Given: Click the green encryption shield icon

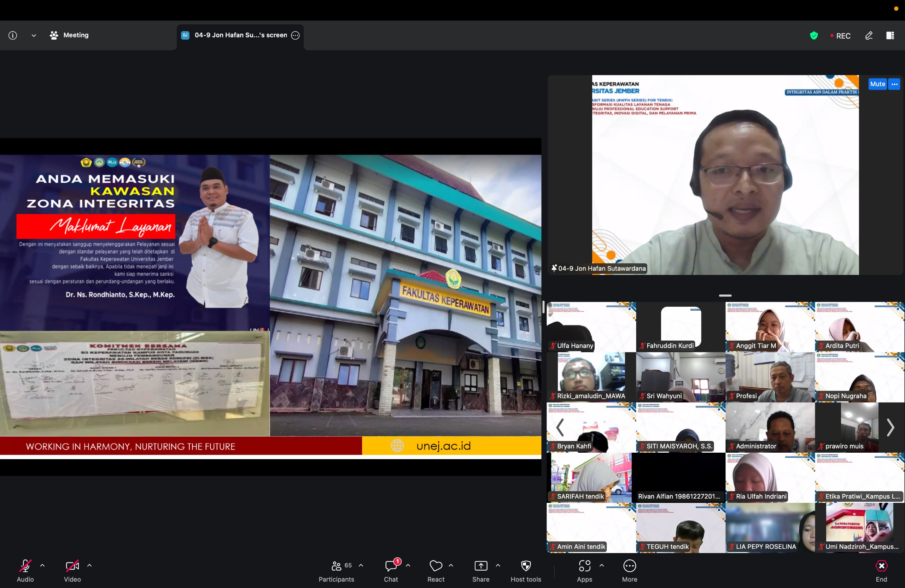Looking at the screenshot, I should 814,35.
